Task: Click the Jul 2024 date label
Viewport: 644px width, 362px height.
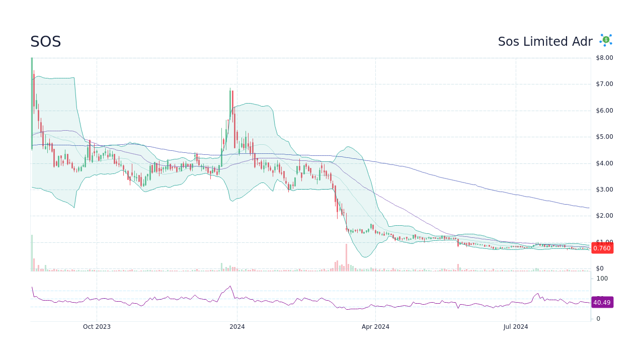Action: [x=516, y=327]
